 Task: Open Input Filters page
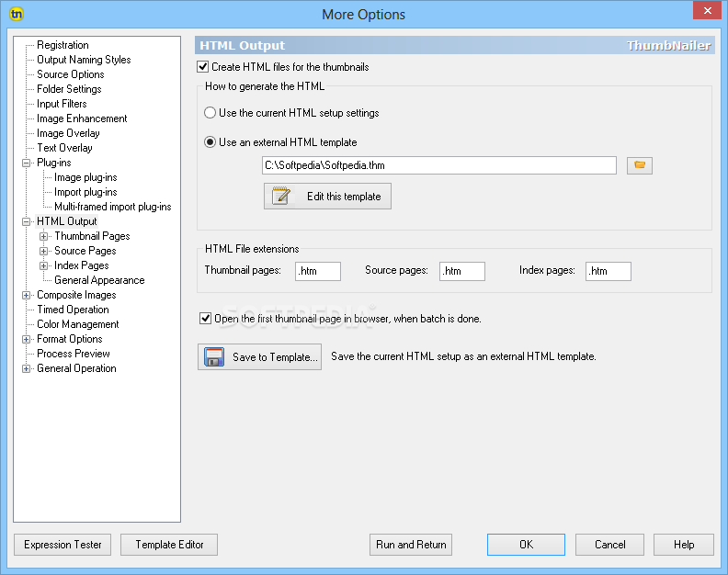pos(62,104)
